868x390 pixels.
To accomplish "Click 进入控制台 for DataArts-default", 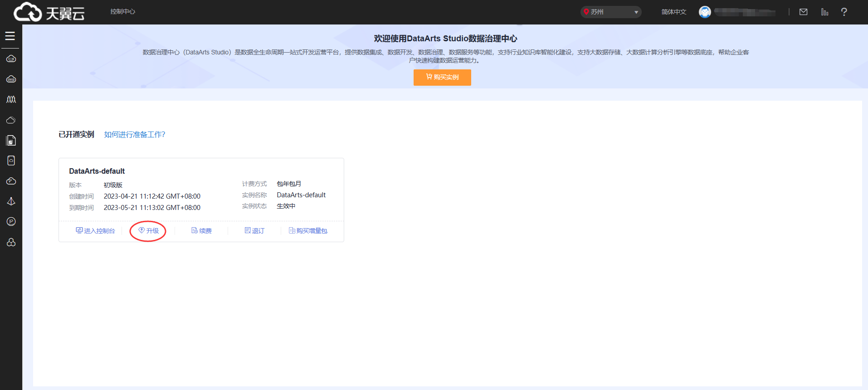I will (95, 231).
